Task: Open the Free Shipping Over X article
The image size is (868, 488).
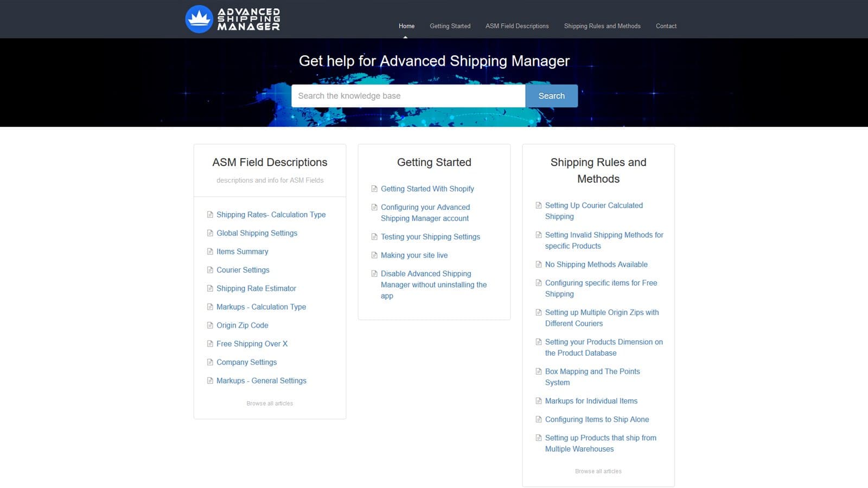Action: [252, 344]
